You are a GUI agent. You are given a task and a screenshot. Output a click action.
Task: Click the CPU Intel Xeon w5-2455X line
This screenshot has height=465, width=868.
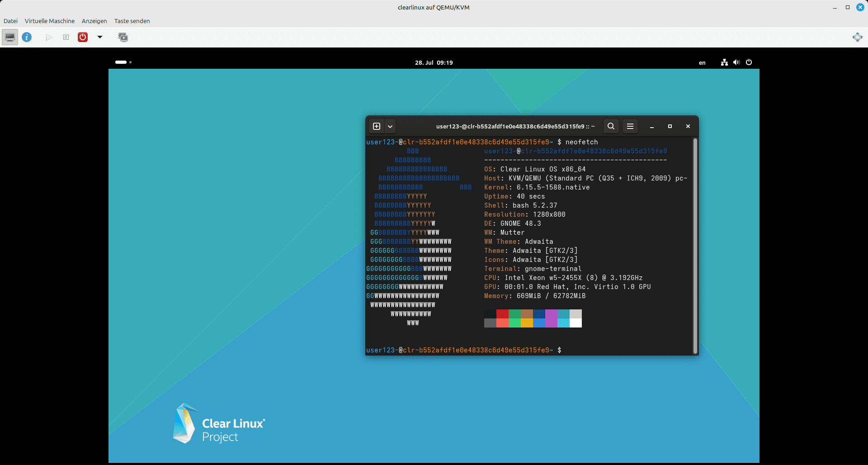[563, 278]
